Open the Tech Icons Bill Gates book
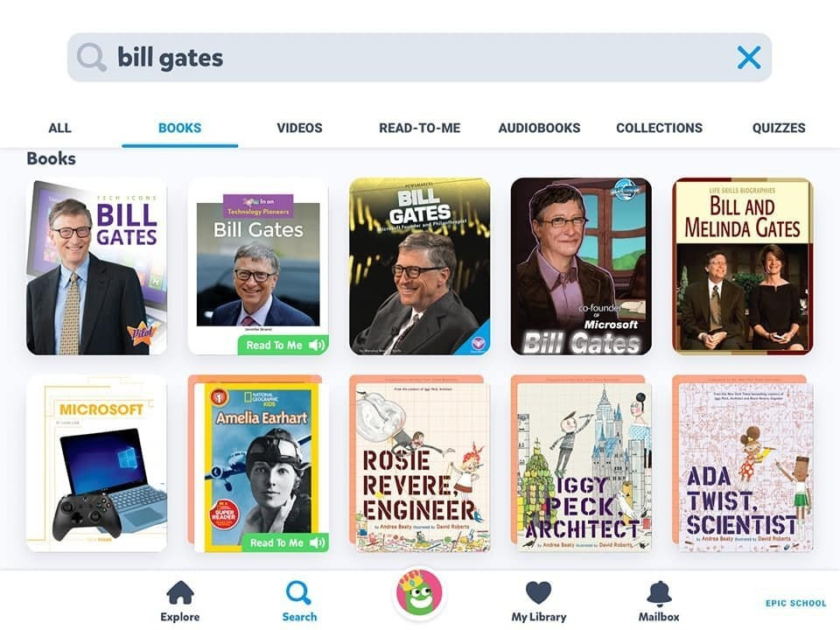This screenshot has height=630, width=840. pos(96,266)
